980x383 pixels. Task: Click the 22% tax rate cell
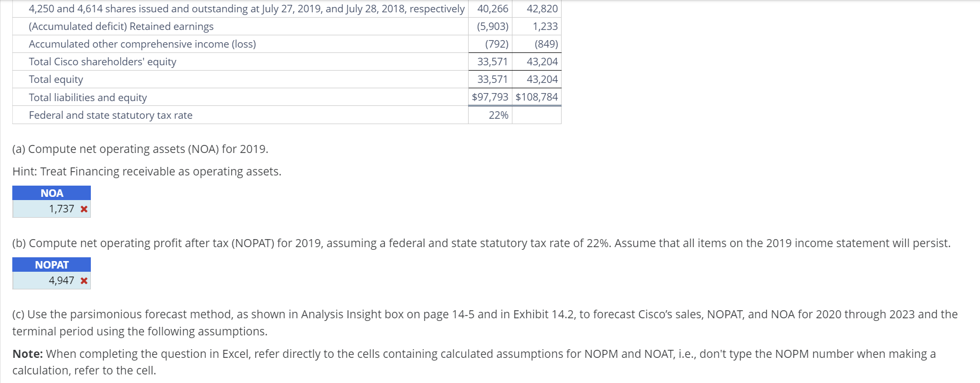click(490, 115)
